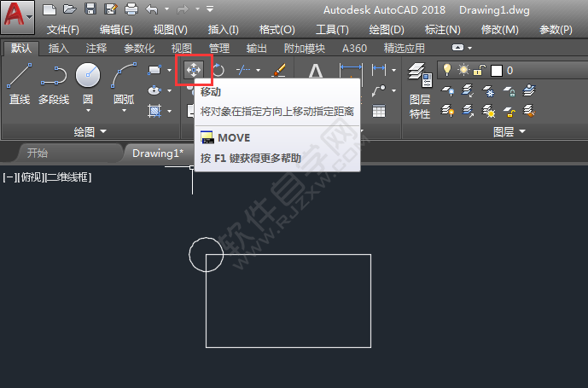Viewport: 588px width, 388px height.
Task: Click the layer Unisolate icon
Action: pos(468,111)
